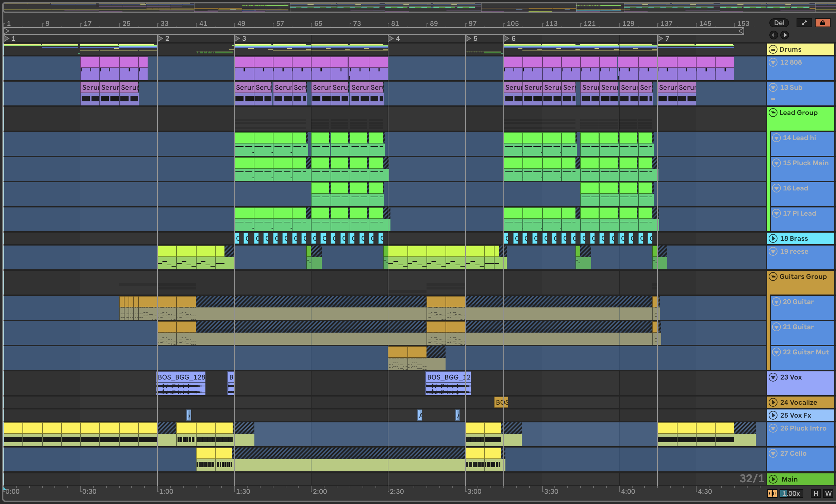Screen dimensions: 836x504
Task: Collapse the Lead Group track
Action: pyautogui.click(x=773, y=113)
